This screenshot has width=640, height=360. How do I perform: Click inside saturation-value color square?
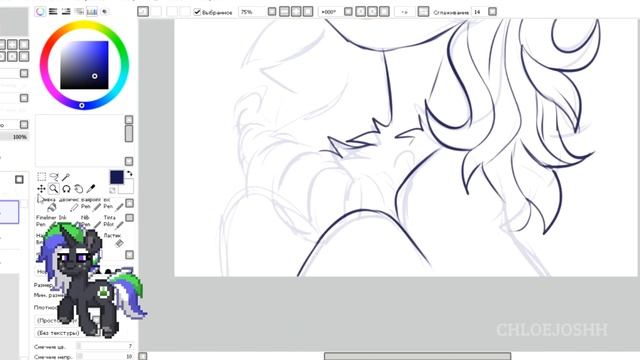click(x=84, y=65)
